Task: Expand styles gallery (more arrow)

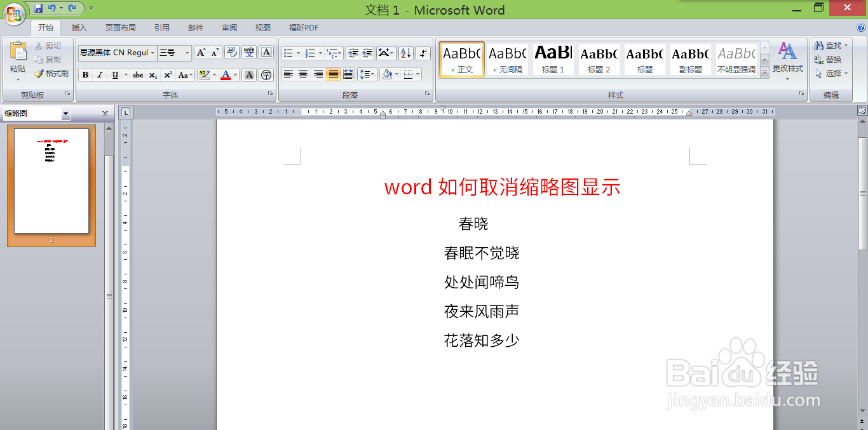Action: [764, 72]
